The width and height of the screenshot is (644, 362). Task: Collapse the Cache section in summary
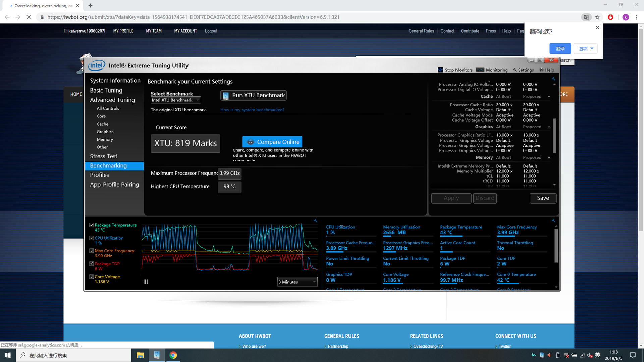coord(549,97)
